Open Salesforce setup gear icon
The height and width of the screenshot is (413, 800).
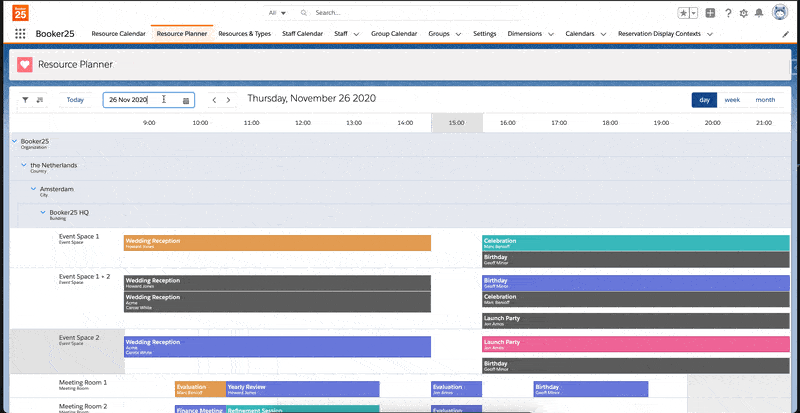click(743, 13)
